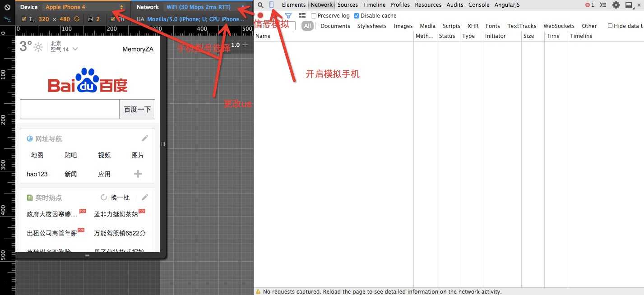Expand the 北京 weather chevron
Screen dimensions: 644x295
click(75, 49)
